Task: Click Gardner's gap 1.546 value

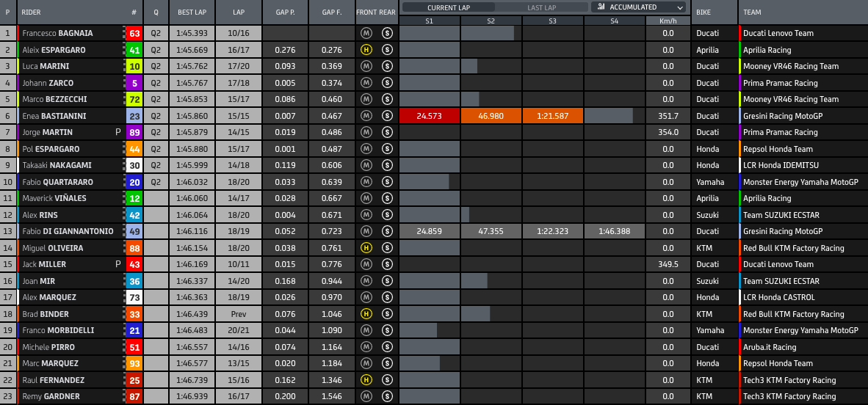Action: pos(332,397)
